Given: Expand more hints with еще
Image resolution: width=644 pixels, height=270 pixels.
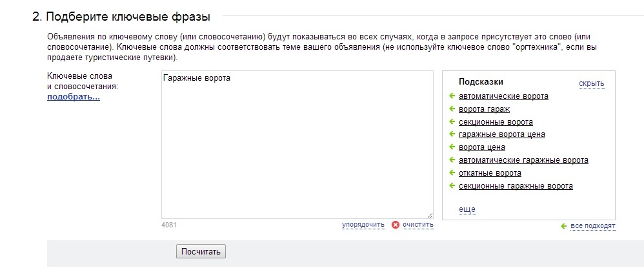Looking at the screenshot, I should coord(467,209).
